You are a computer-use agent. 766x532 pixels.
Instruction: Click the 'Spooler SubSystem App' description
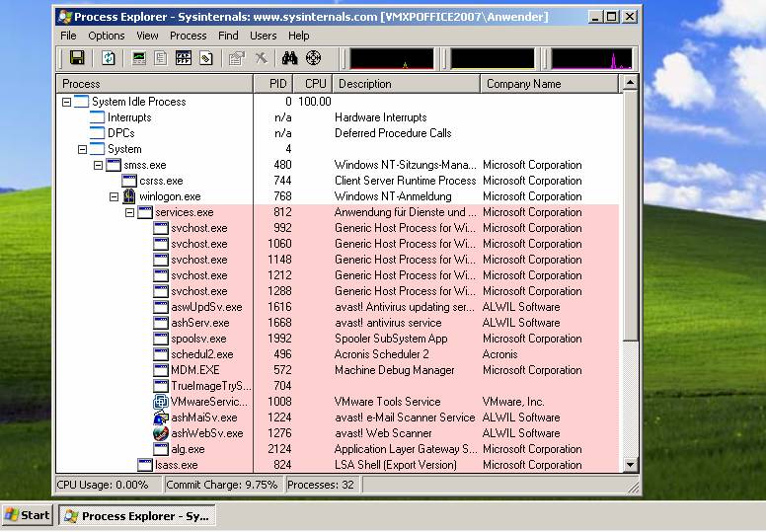coord(391,339)
